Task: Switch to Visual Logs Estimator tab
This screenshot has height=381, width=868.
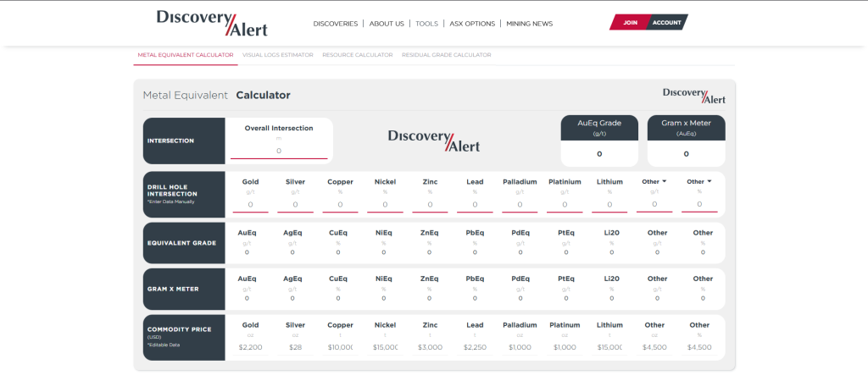Action: click(x=278, y=55)
